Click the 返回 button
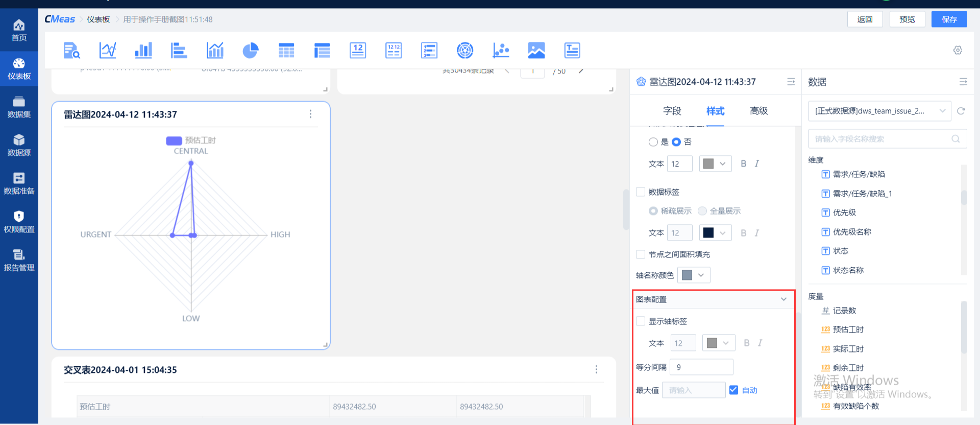980x425 pixels. 865,19
